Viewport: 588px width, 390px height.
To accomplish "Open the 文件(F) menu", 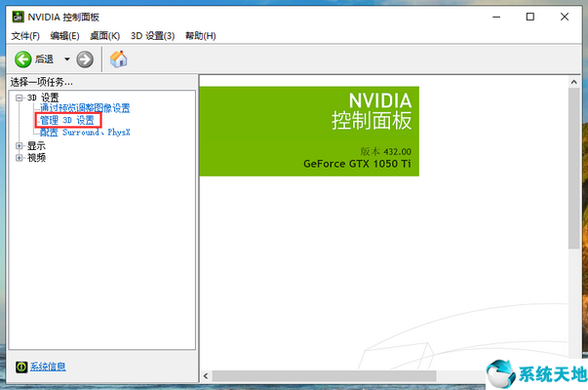I will click(25, 36).
